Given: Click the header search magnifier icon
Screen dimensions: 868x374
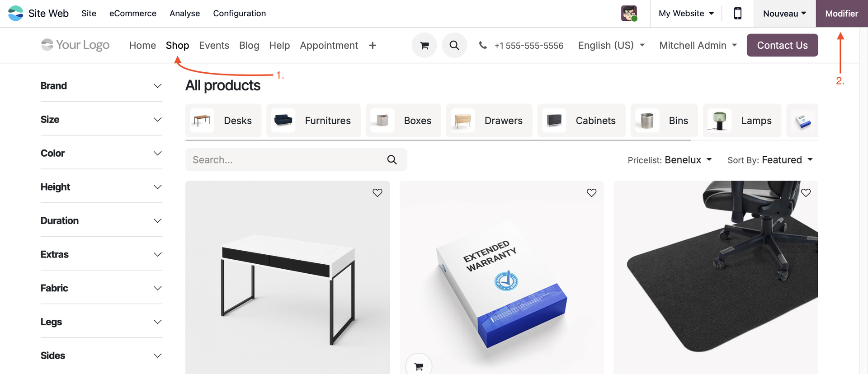Looking at the screenshot, I should [x=454, y=45].
